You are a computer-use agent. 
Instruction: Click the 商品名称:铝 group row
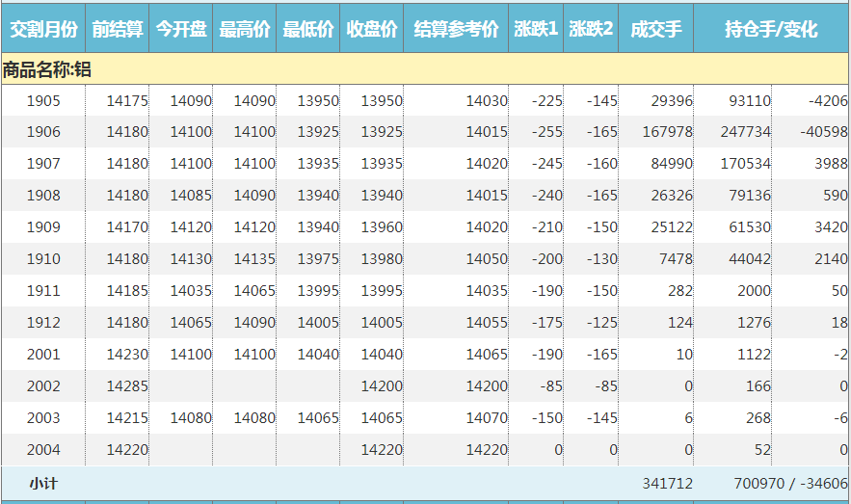(x=46, y=69)
